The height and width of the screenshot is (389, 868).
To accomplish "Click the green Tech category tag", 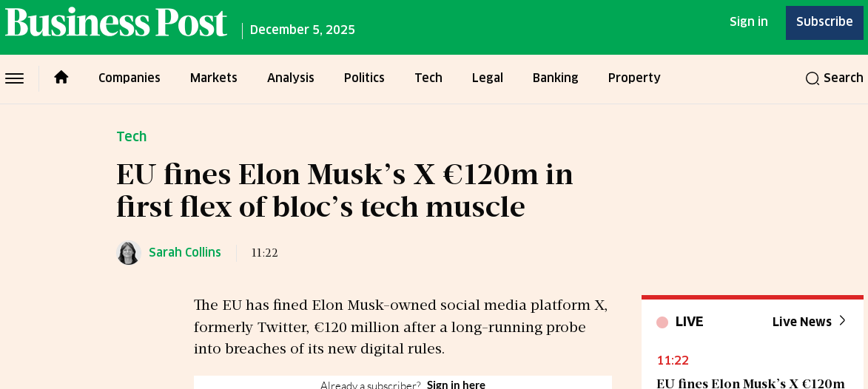I will click(x=132, y=137).
